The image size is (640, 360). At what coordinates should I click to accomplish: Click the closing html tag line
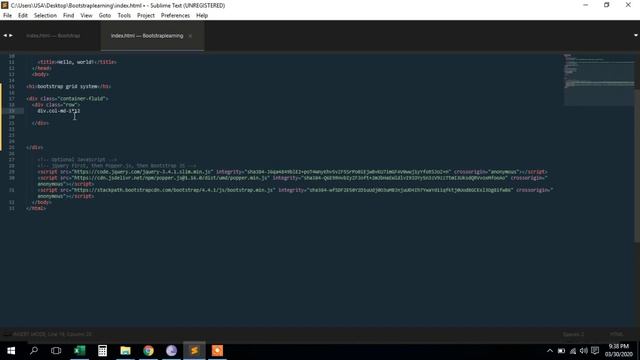[36, 209]
